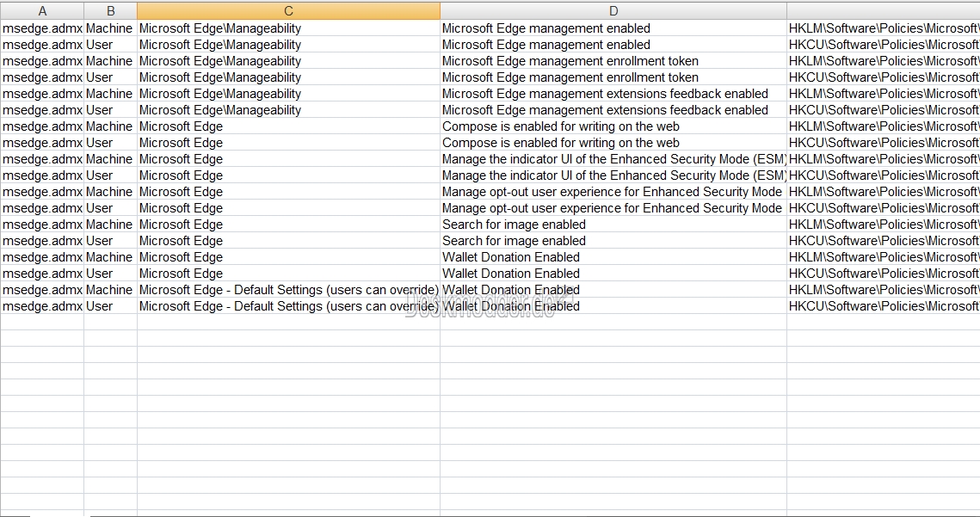The height and width of the screenshot is (517, 980).
Task: Select User-row 'Compose is enabled for writing' cell
Action: click(613, 142)
